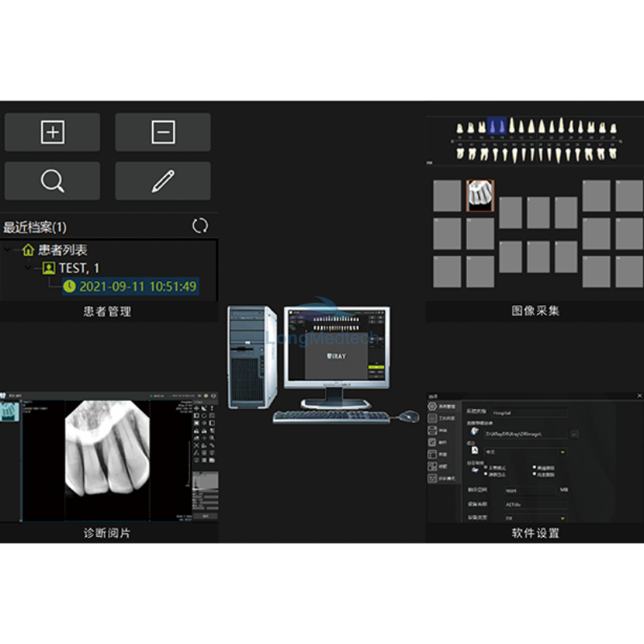Select the TEST, 1 patient entry

click(78, 268)
